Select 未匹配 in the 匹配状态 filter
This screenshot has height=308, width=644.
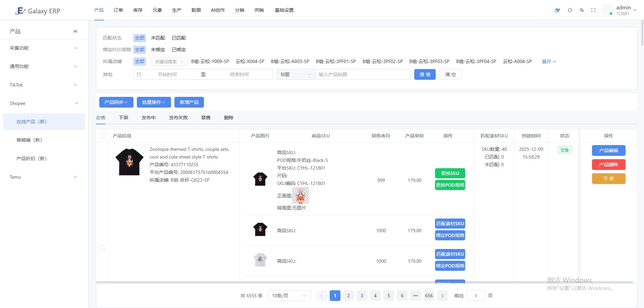pos(158,38)
